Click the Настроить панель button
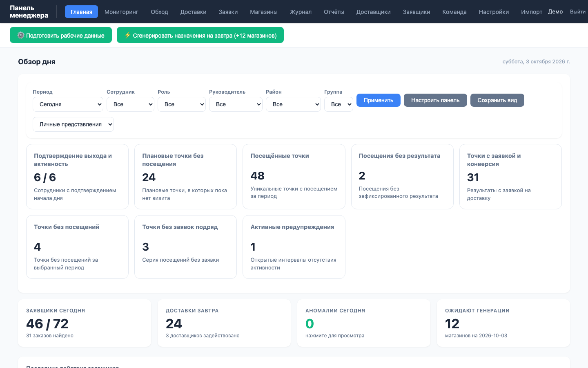Viewport: 588px width, 368px height. point(435,100)
